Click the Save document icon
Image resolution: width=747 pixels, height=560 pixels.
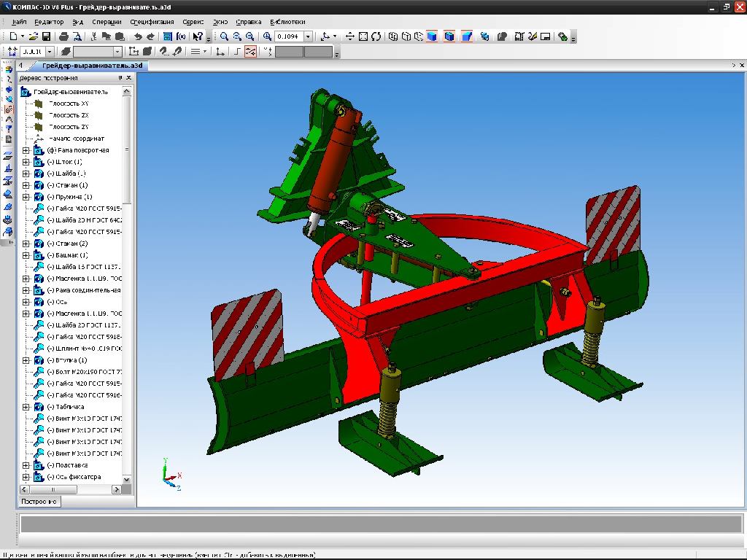coord(46,36)
